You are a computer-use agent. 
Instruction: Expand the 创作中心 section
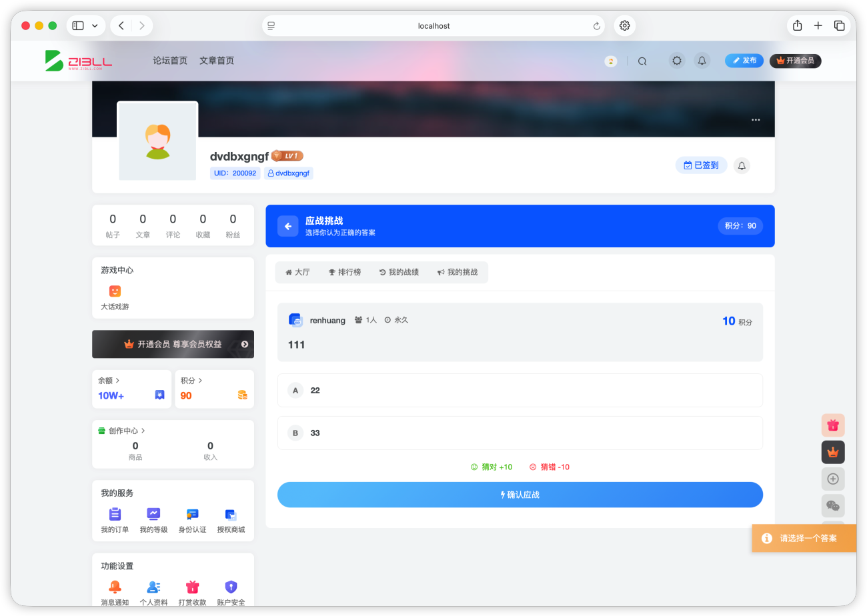pos(122,431)
